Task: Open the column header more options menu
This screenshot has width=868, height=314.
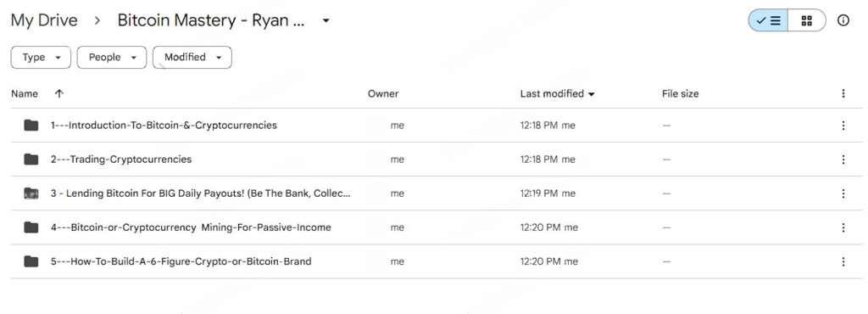Action: [x=843, y=93]
